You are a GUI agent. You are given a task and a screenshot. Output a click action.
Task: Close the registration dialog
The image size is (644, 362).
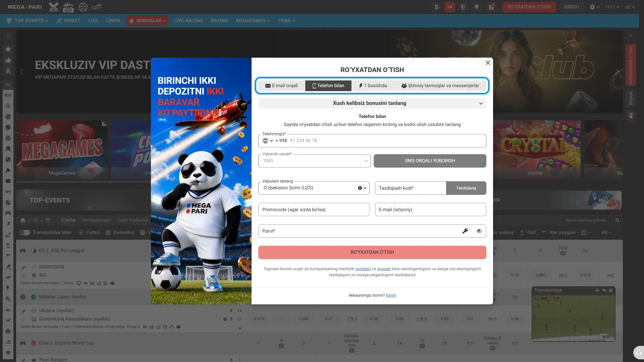point(488,63)
